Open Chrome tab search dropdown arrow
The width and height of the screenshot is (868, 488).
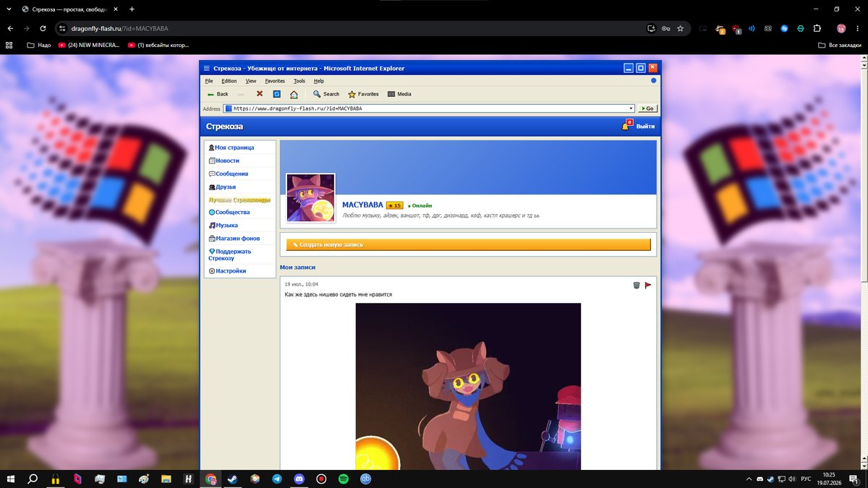coord(9,9)
